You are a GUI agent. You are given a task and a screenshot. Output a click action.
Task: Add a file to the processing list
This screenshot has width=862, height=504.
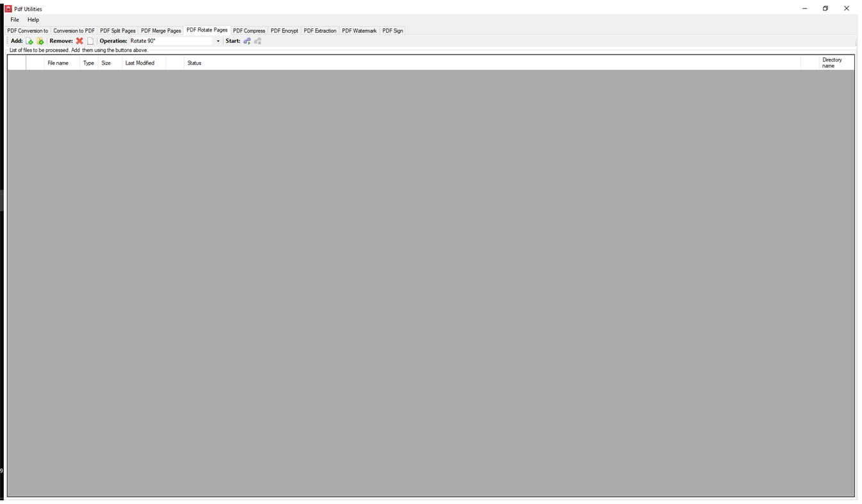[x=29, y=40]
